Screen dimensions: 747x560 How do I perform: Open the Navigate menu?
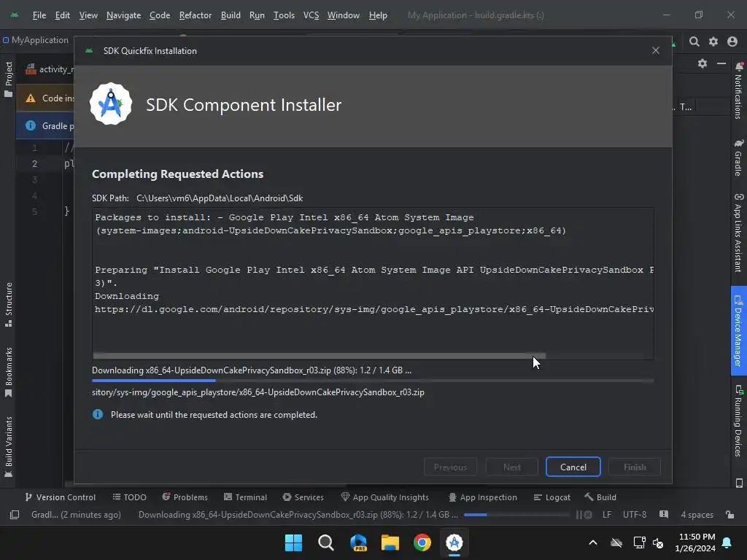point(123,15)
